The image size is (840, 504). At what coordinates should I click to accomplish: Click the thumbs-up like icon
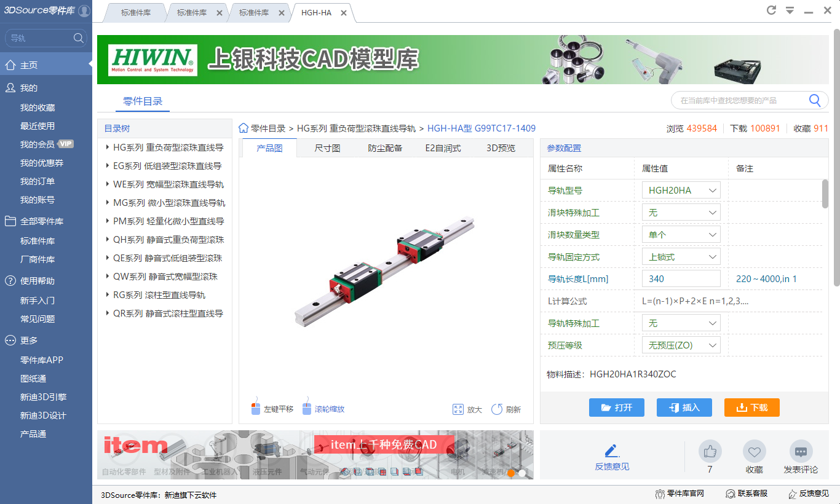(710, 452)
